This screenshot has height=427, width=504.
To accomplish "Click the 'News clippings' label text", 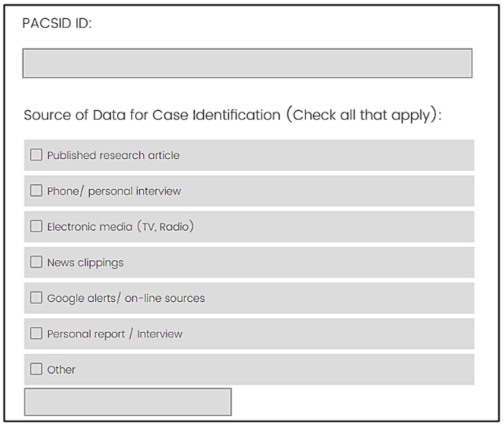I will (85, 263).
